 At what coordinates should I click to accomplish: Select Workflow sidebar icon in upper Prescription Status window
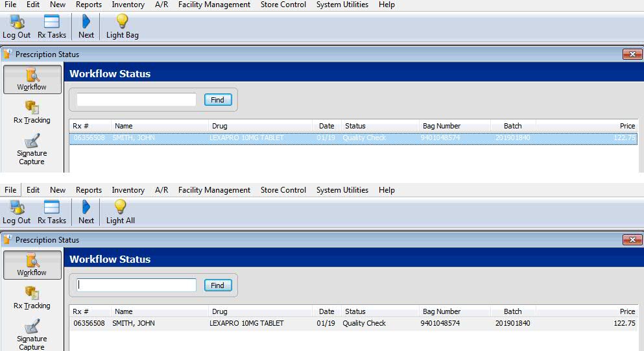click(32, 79)
